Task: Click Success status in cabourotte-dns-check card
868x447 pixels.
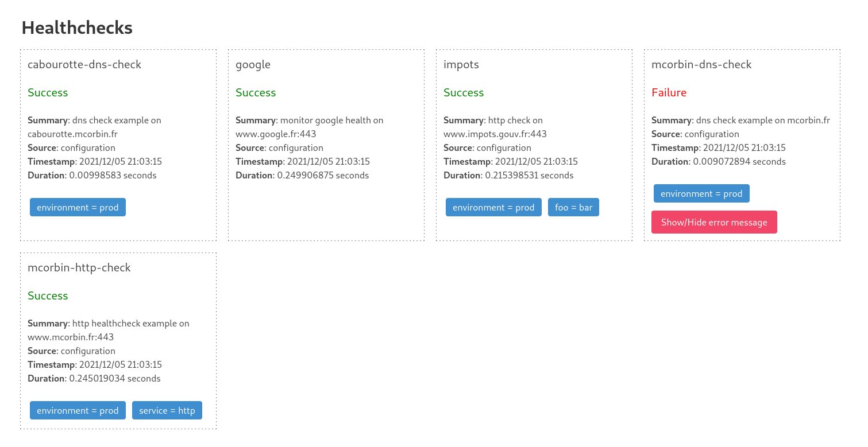Action: tap(48, 92)
